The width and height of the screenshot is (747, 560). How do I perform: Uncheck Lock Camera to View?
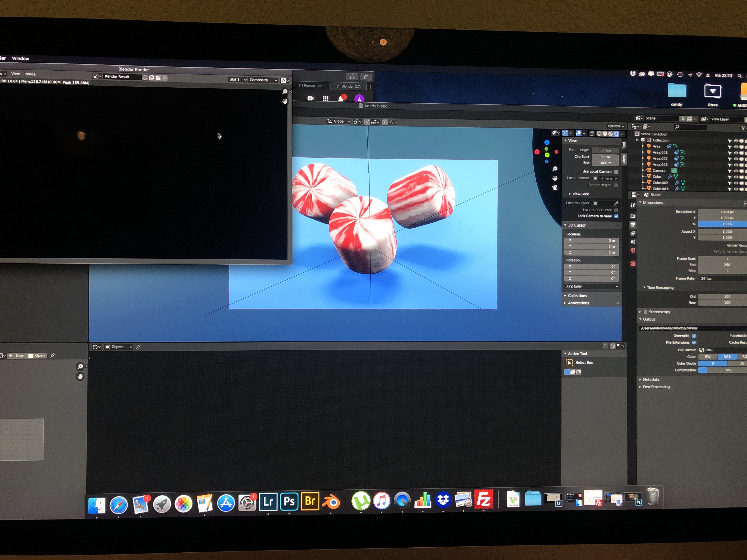pos(616,216)
